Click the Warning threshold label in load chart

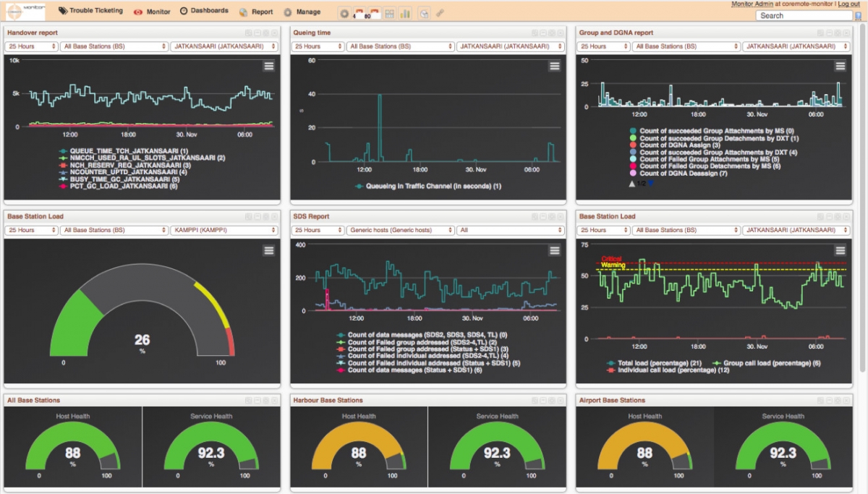(613, 265)
